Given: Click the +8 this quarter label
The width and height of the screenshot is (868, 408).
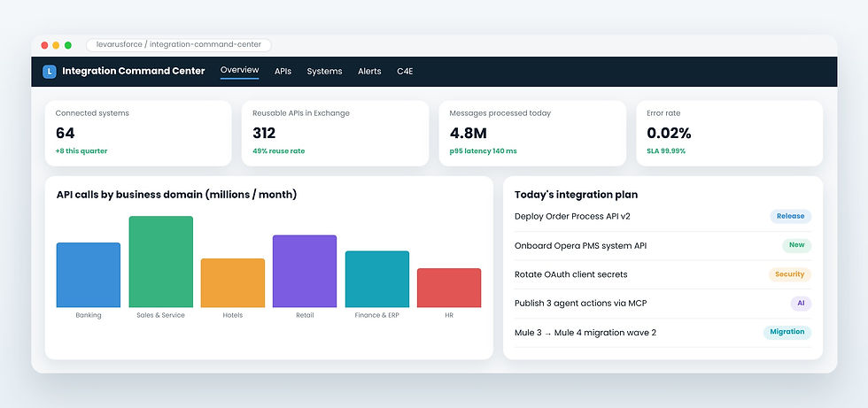Looking at the screenshot, I should 81,151.
